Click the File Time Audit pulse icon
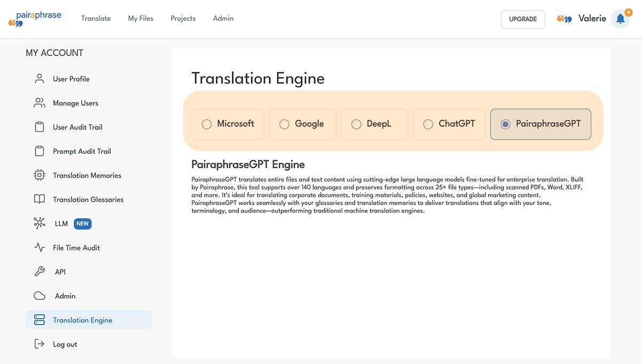The height and width of the screenshot is (364, 642). tap(40, 247)
